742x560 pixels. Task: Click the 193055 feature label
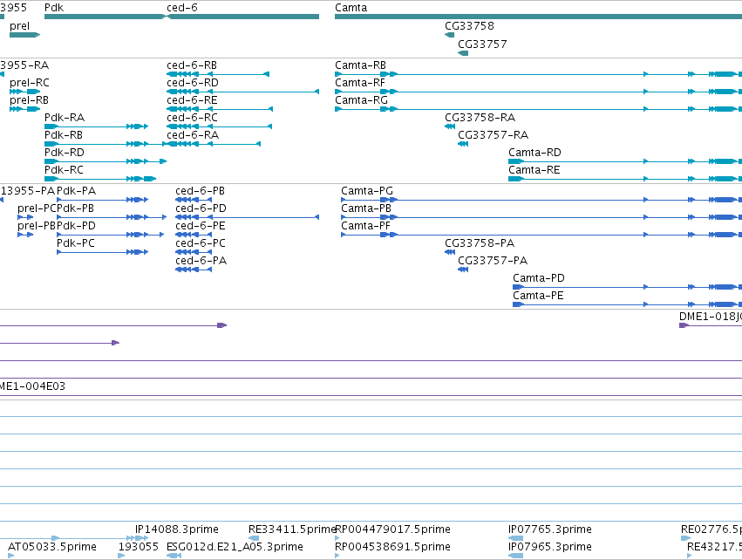tap(138, 547)
